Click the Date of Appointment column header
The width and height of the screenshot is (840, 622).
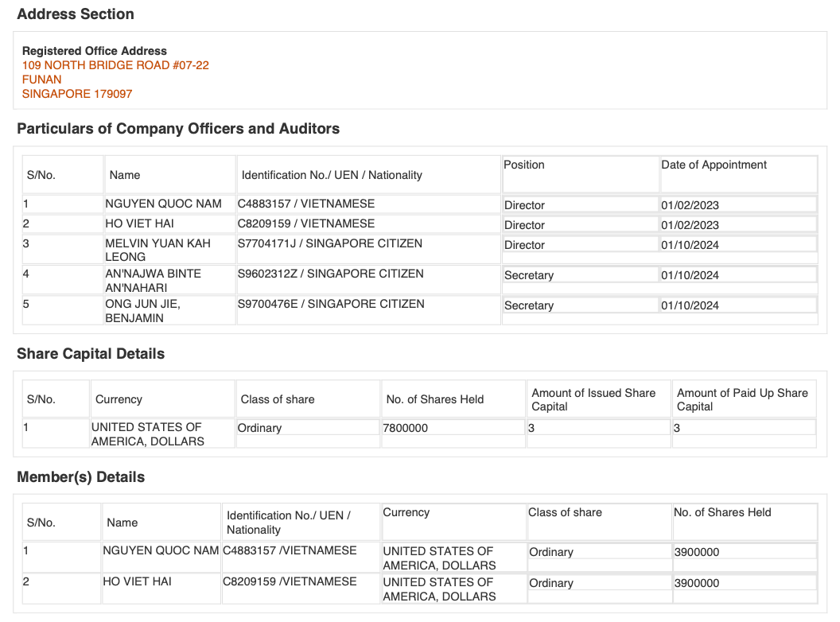point(714,165)
